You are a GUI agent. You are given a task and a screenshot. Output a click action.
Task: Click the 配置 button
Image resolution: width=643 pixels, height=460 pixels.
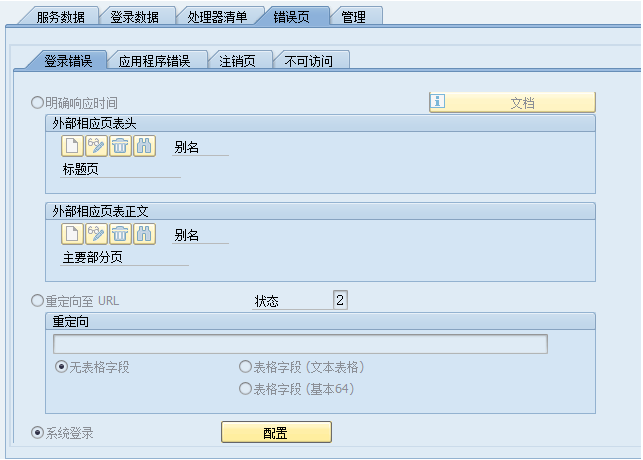[276, 432]
